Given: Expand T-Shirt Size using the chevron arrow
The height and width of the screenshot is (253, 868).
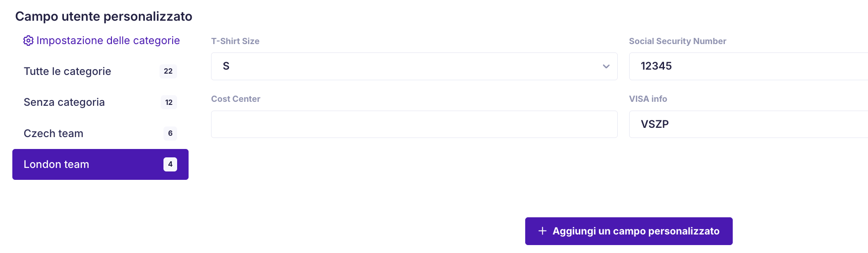Looking at the screenshot, I should [606, 67].
